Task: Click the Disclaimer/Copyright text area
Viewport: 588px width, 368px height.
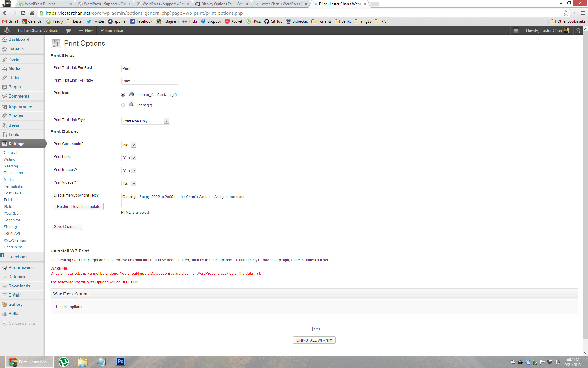Action: [x=186, y=200]
